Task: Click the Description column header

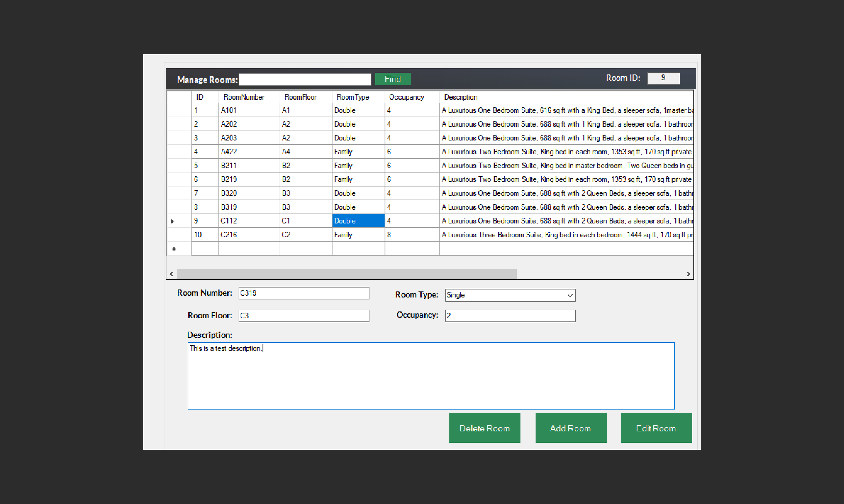Action: click(x=566, y=97)
